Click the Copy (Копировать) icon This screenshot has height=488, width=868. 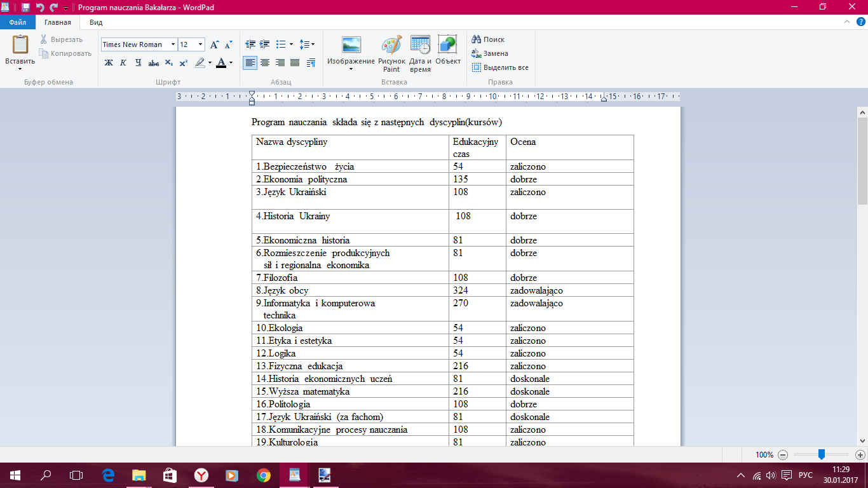pyautogui.click(x=43, y=53)
